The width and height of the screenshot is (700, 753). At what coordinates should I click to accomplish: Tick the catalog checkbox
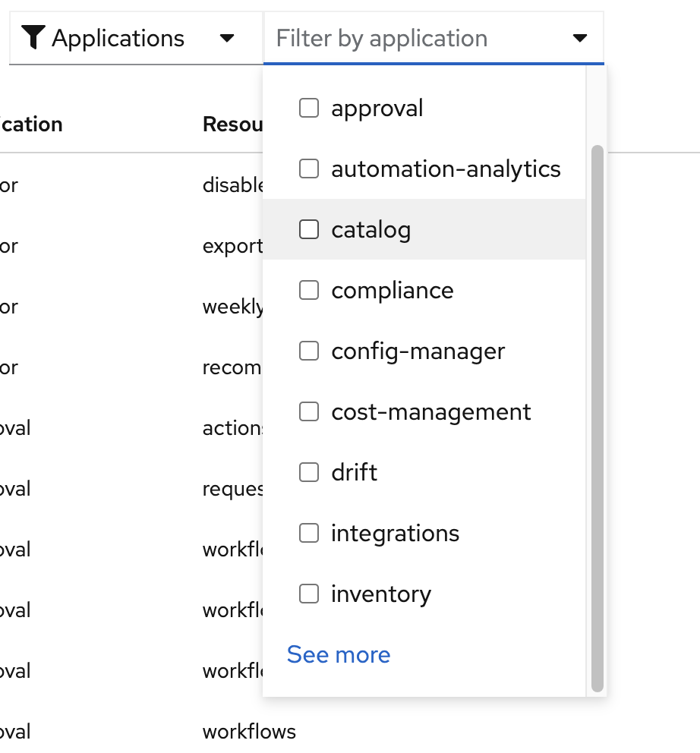pos(308,229)
